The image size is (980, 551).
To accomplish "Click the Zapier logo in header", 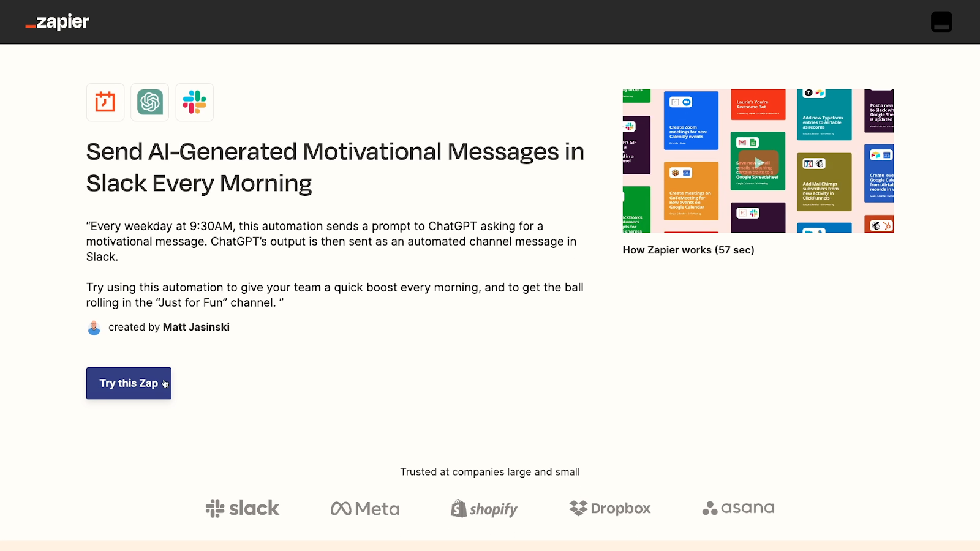I will click(58, 22).
